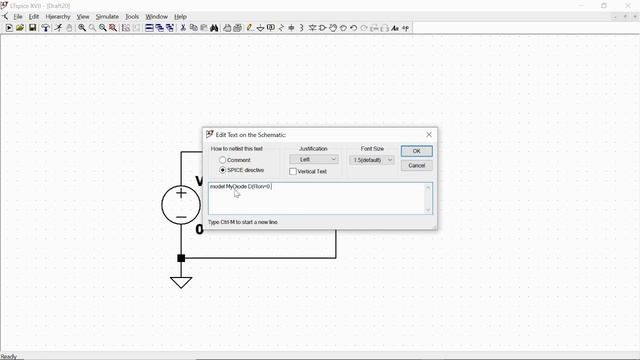Place an inductor from toolbar
Viewport: 640px width, 360px height.
302,28
